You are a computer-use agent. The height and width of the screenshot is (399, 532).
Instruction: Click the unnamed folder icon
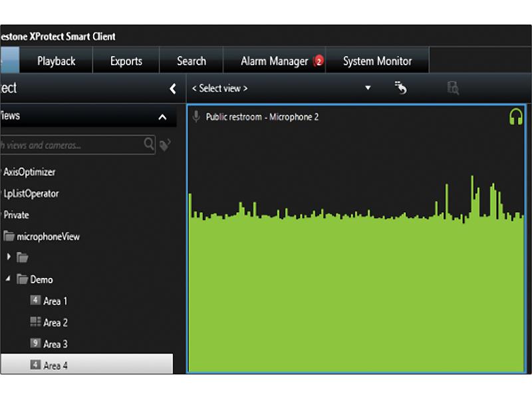(x=23, y=257)
